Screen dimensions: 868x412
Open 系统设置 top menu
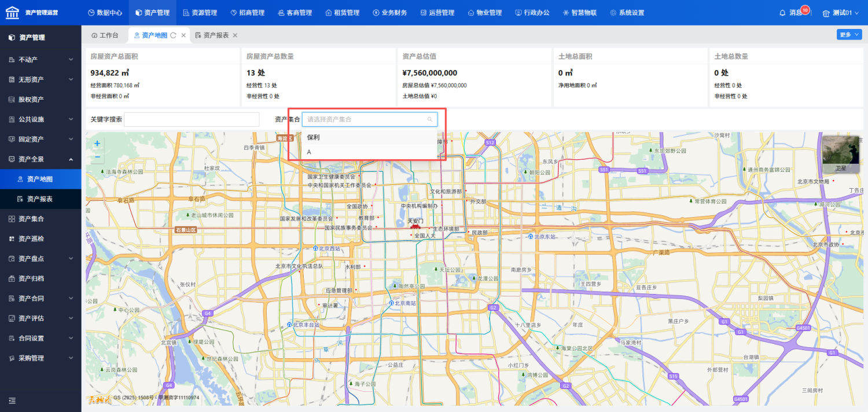[x=627, y=13]
